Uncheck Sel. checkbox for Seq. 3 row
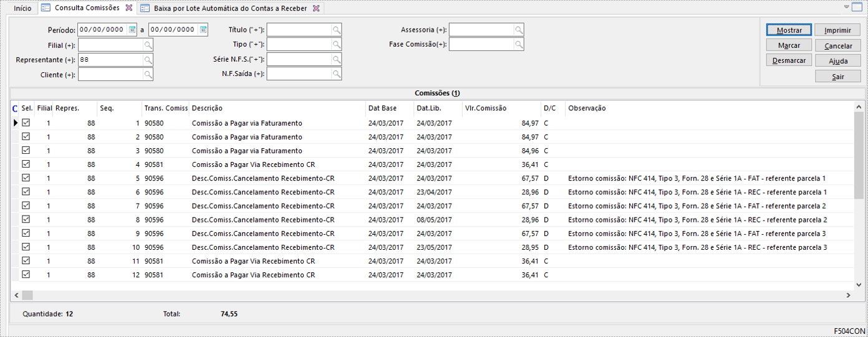Screen dimensions: 868x337 point(26,151)
